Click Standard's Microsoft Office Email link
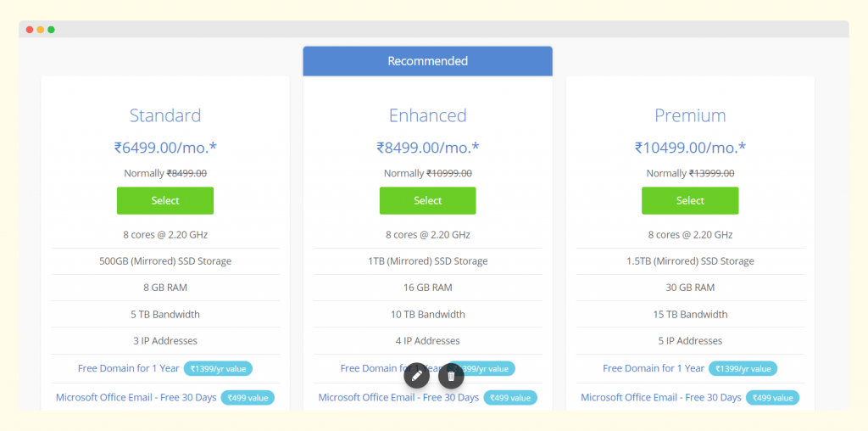868x431 pixels. point(136,397)
